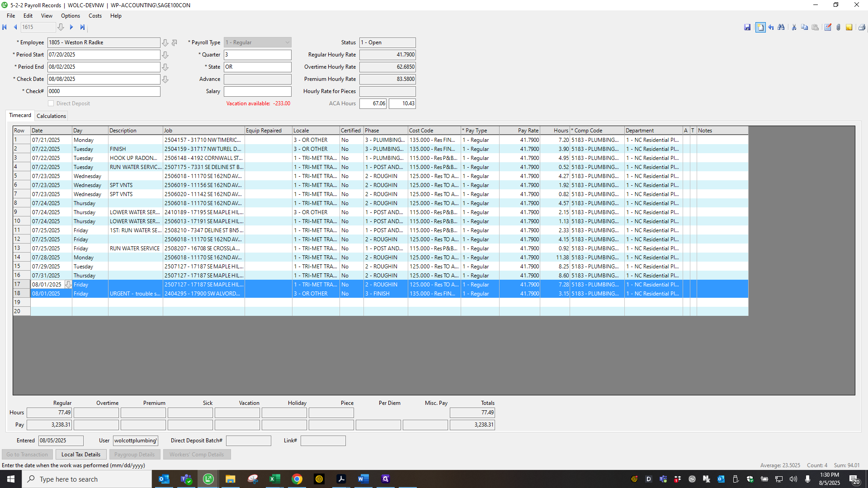Open the Period End date picker arrow
Viewport: 868px width, 488px height.
tap(165, 67)
